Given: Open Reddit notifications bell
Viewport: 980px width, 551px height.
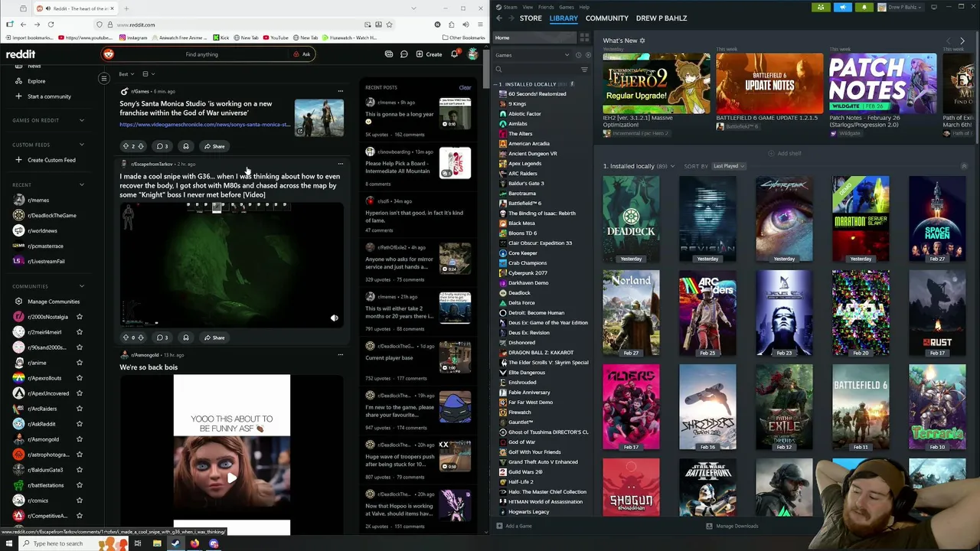Looking at the screenshot, I should tap(454, 54).
